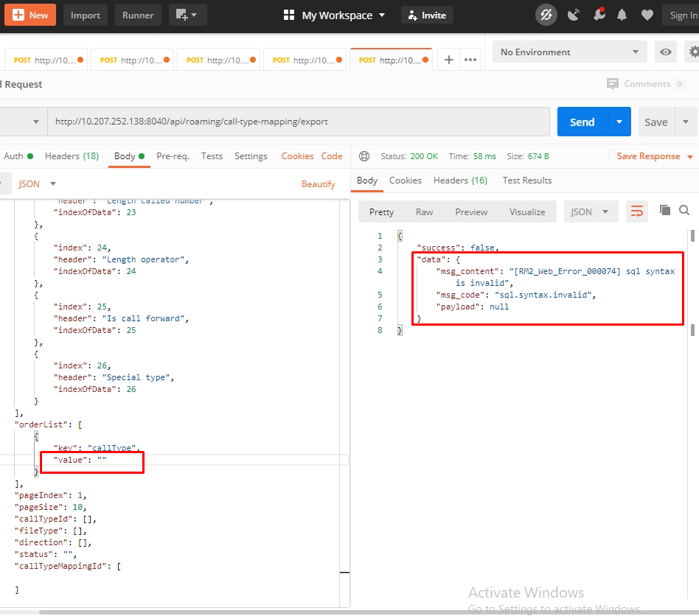This screenshot has height=616, width=699.
Task: Click the Beautify link
Action: tap(318, 184)
